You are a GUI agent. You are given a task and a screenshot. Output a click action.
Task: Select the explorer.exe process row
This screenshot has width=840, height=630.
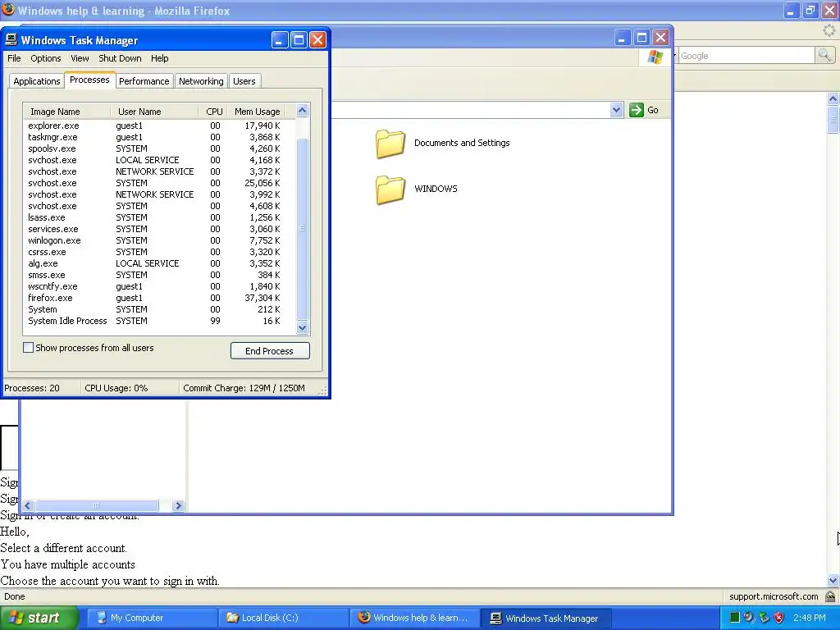coord(159,126)
